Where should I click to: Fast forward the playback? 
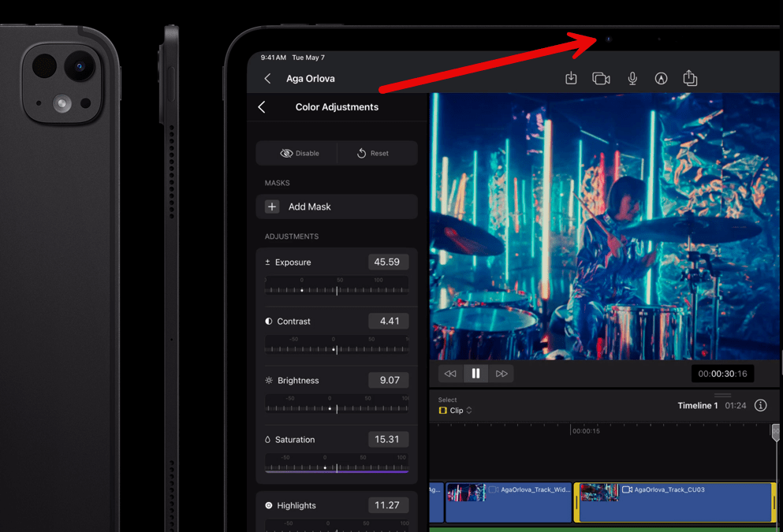(501, 374)
